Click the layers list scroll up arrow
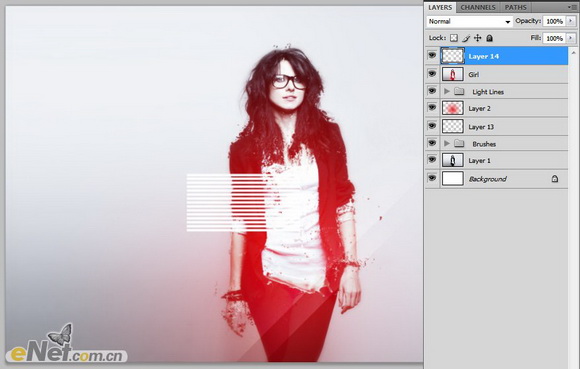 pyautogui.click(x=574, y=53)
